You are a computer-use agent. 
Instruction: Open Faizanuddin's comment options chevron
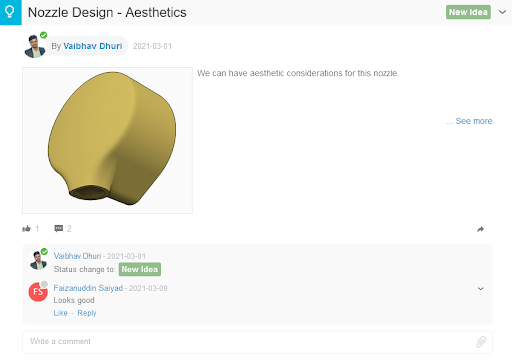click(x=481, y=289)
